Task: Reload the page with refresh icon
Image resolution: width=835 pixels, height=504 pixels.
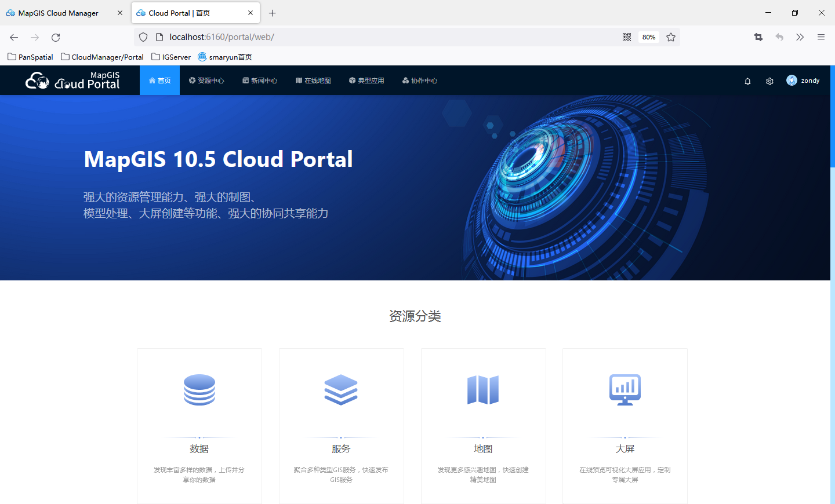Action: pos(56,37)
